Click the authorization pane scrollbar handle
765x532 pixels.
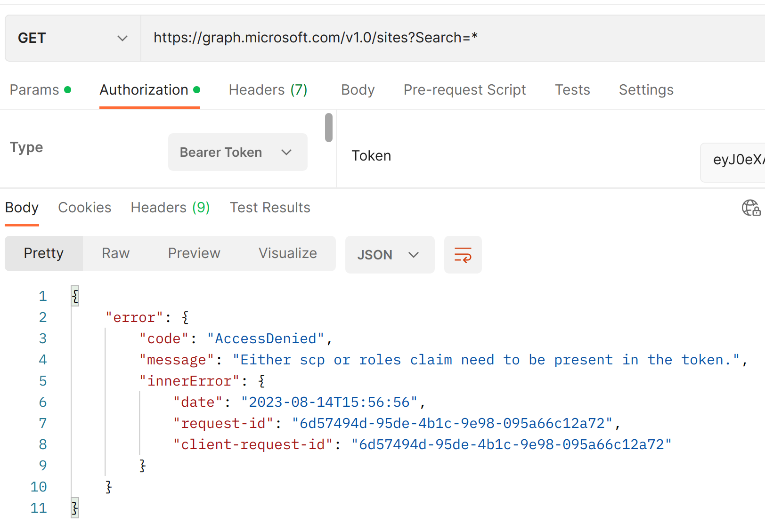point(329,127)
